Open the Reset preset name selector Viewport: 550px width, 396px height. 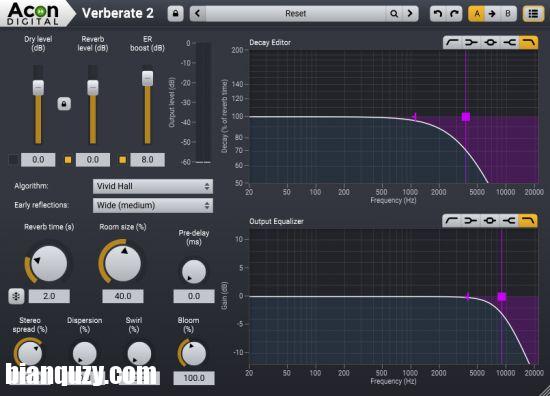click(x=296, y=14)
